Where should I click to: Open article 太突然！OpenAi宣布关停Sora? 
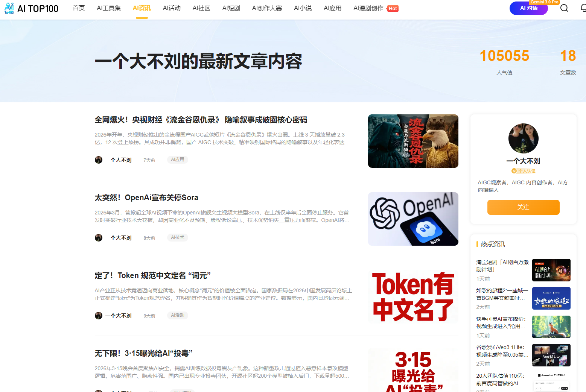(146, 198)
